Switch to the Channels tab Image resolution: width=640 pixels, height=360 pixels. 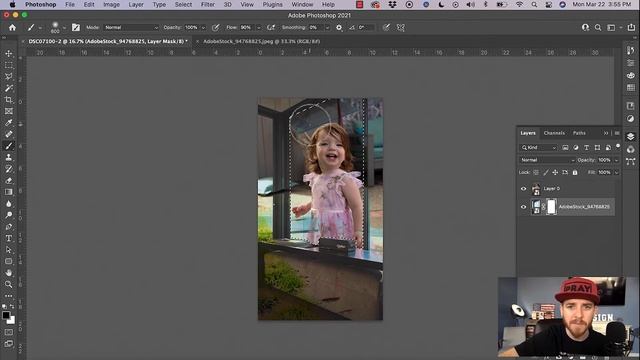pos(554,133)
